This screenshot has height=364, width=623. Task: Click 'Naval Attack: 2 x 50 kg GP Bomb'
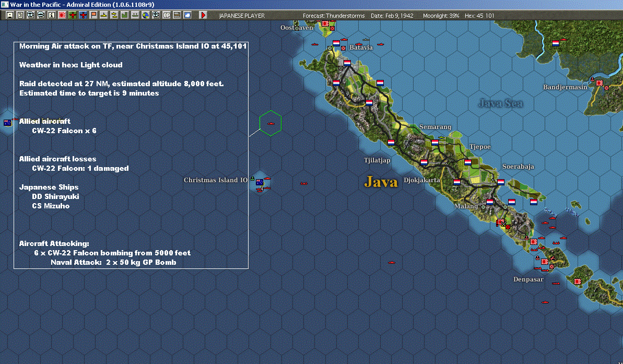113,262
